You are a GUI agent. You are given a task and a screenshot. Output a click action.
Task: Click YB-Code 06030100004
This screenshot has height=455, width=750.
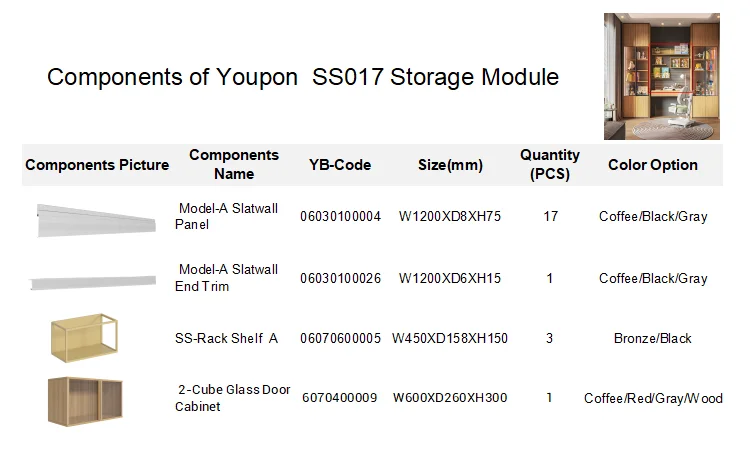click(340, 216)
